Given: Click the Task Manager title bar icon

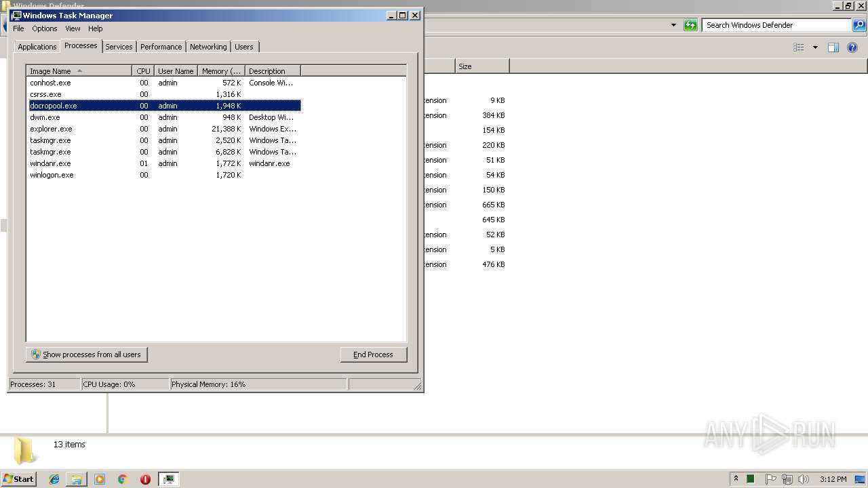Looking at the screenshot, I should [x=17, y=15].
